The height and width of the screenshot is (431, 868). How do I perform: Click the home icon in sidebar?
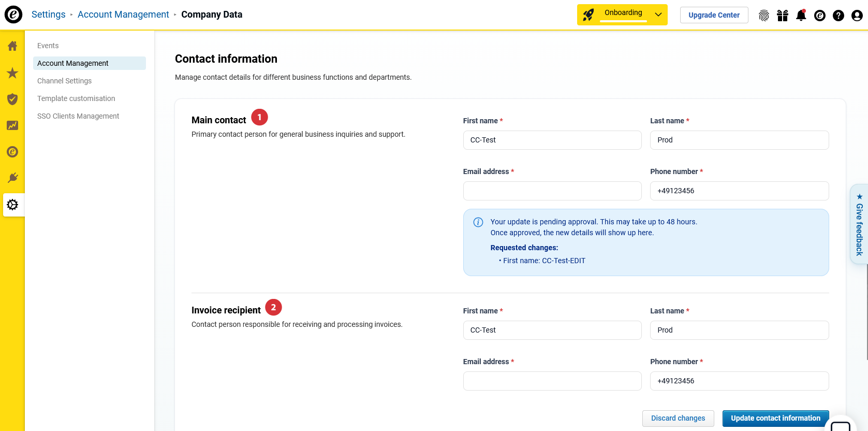pos(12,46)
